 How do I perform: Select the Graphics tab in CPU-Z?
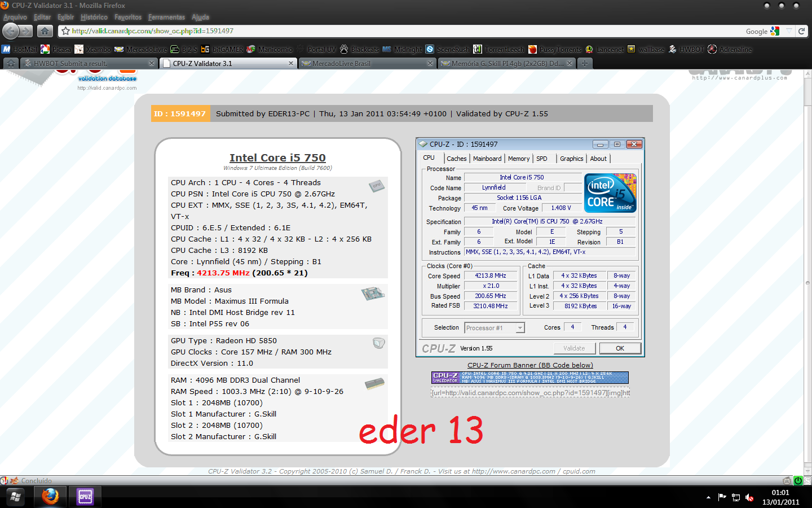[x=571, y=159]
